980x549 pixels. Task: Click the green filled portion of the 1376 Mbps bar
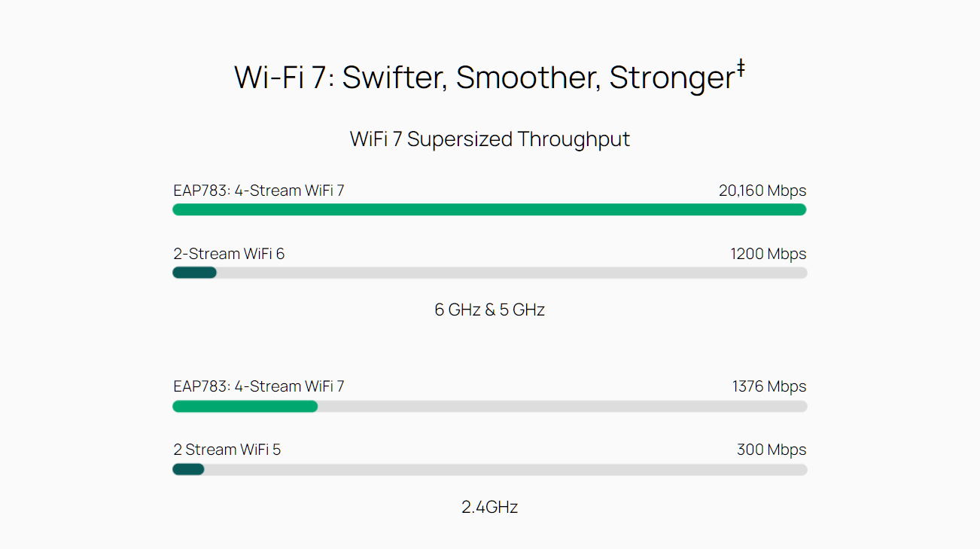245,407
